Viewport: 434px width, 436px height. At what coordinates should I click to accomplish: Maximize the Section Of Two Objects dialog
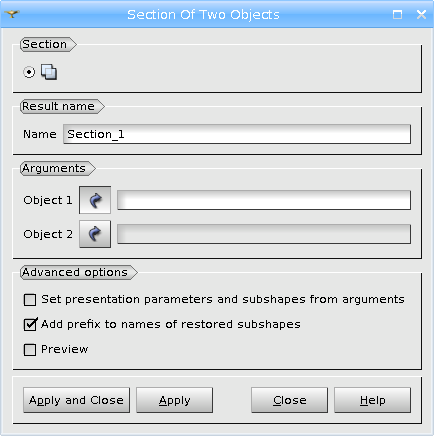tap(397, 14)
